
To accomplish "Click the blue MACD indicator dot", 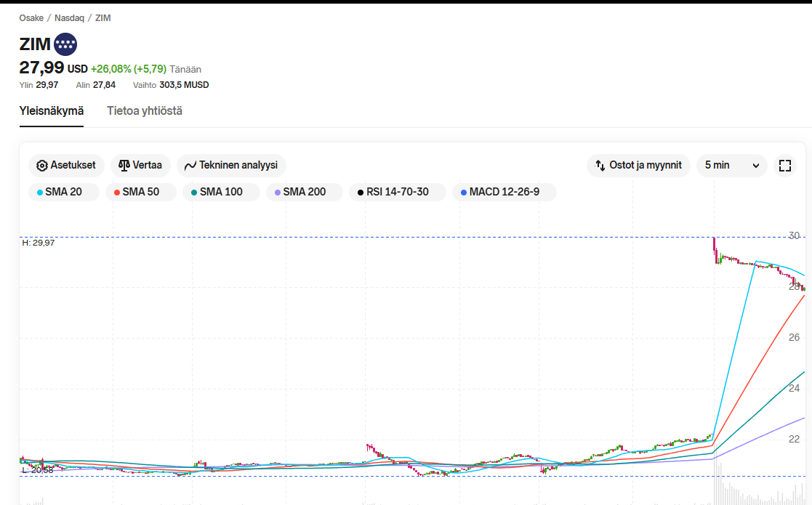I will point(462,193).
